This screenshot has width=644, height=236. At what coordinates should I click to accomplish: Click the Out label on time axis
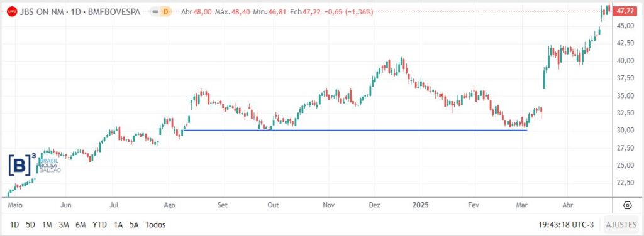pos(273,205)
